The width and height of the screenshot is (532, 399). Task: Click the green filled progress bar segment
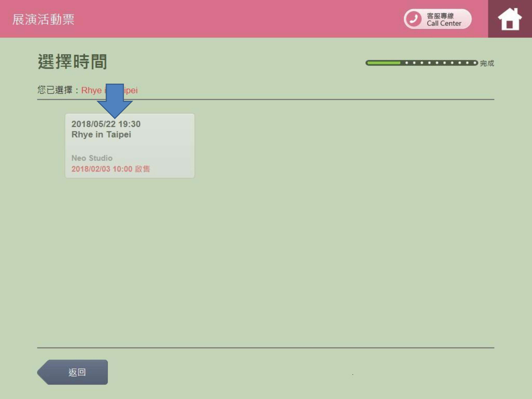click(x=384, y=63)
